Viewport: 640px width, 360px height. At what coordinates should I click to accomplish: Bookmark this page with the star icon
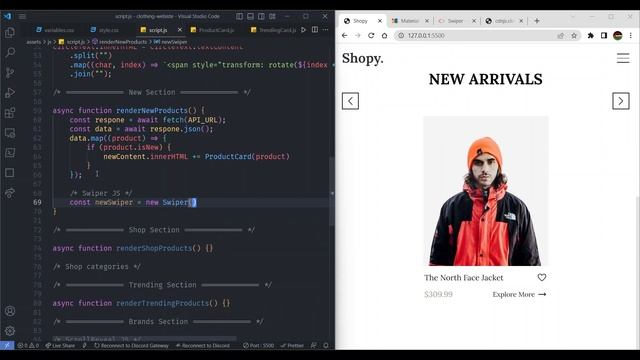coord(574,36)
